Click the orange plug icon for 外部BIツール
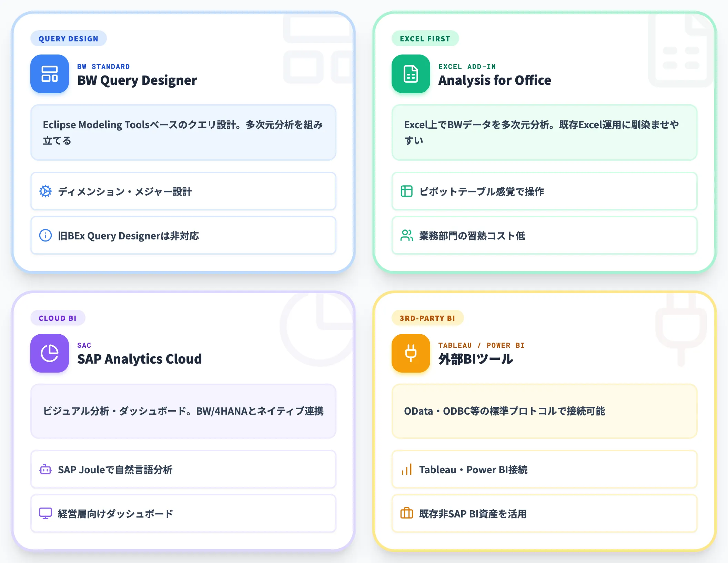Screen dimensions: 728x563 pyautogui.click(x=411, y=353)
